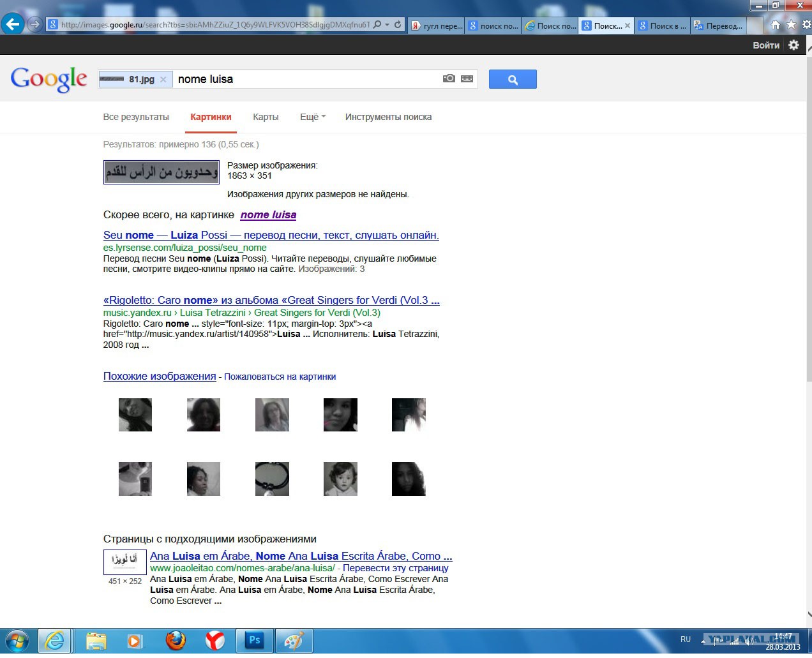Open address bar search dropdown arrow

[x=387, y=25]
